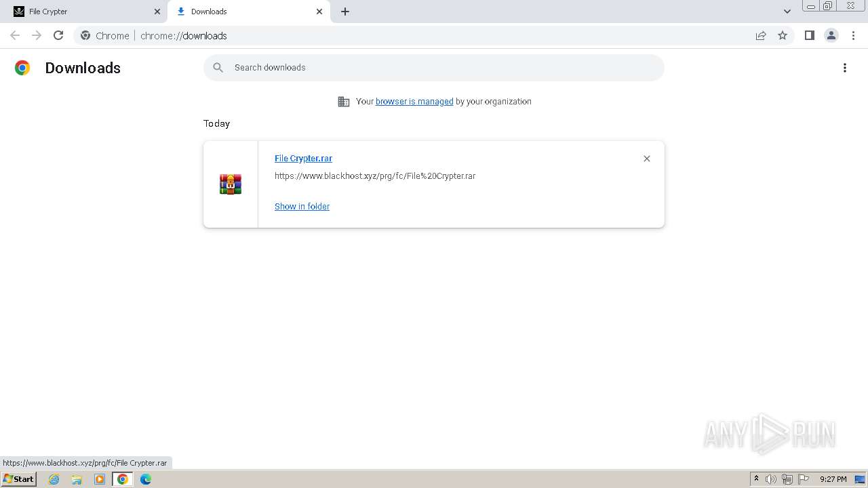Bookmark this page with star icon
The image size is (868, 488).
(783, 35)
